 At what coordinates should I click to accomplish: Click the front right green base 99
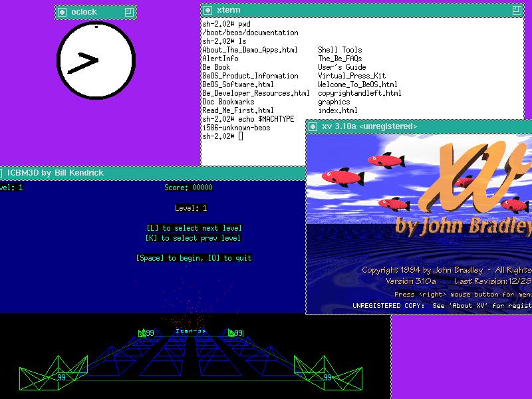coord(328,372)
